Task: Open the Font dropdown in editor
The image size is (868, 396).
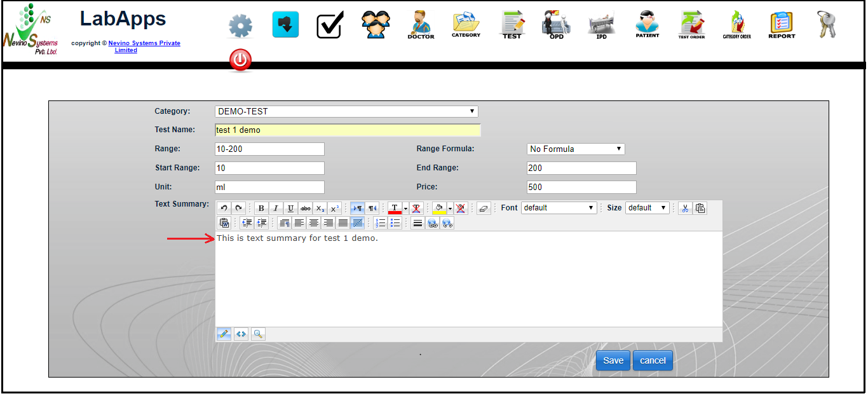Action: coord(559,208)
